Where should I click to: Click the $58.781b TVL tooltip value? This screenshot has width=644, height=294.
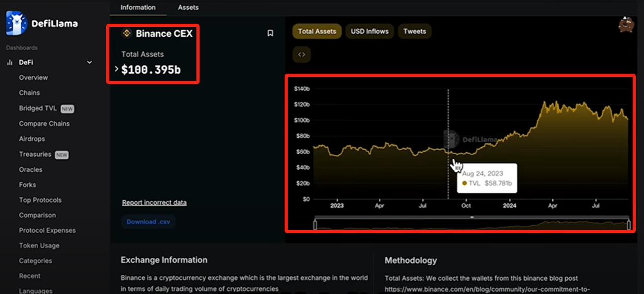[x=498, y=183]
